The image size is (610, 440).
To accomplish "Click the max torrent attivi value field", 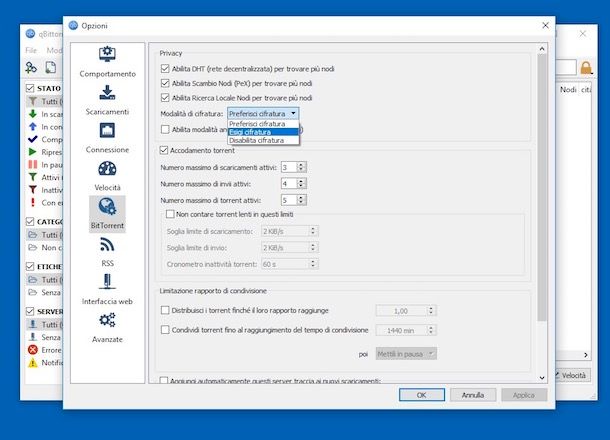I will 289,200.
